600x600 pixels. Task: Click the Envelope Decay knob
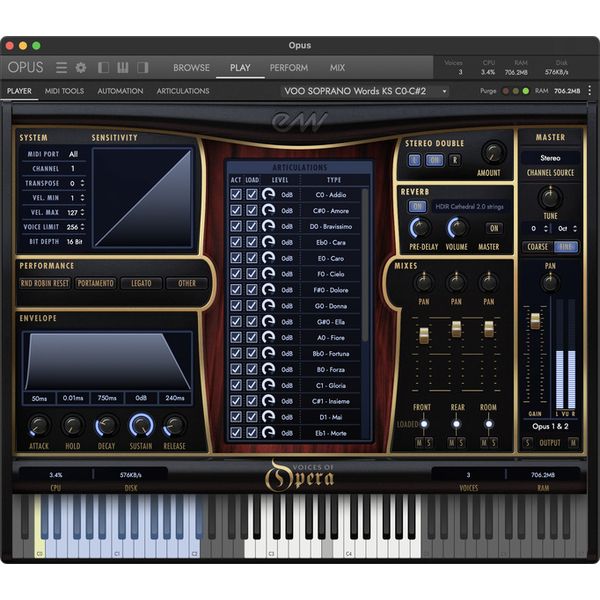(x=106, y=426)
